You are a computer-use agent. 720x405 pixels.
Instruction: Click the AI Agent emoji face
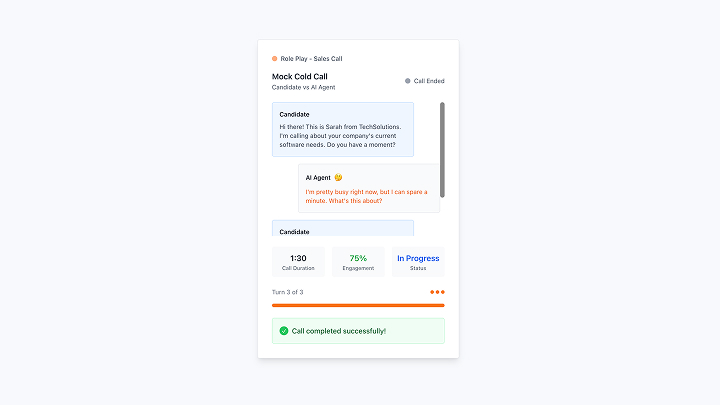[338, 178]
